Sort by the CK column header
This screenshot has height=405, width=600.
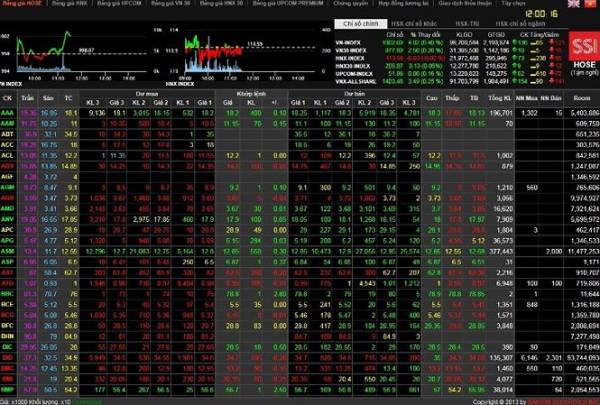coord(8,98)
